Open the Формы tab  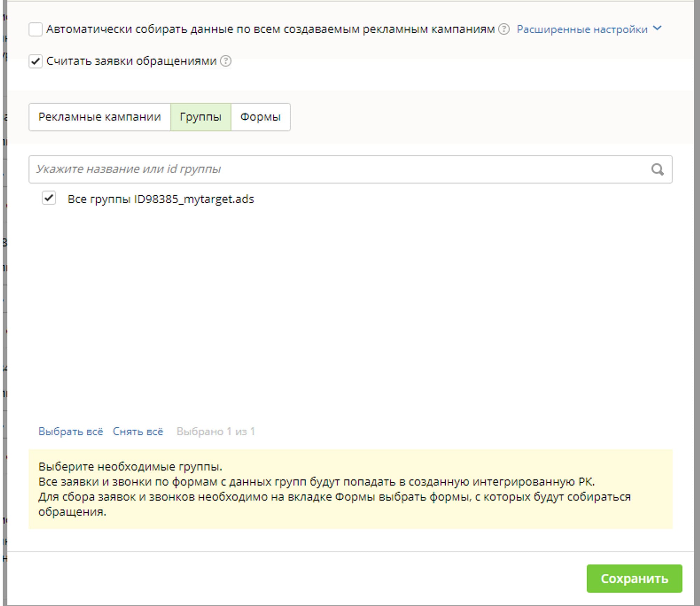[x=260, y=117]
